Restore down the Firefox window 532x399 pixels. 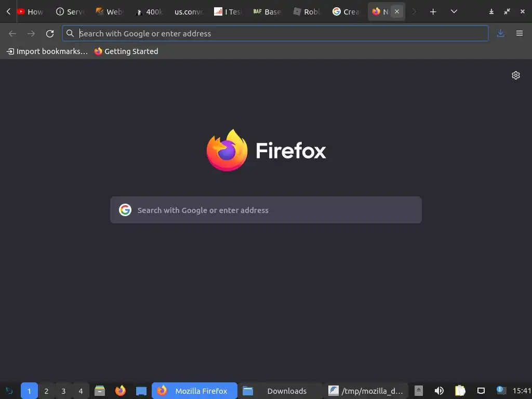click(x=507, y=12)
